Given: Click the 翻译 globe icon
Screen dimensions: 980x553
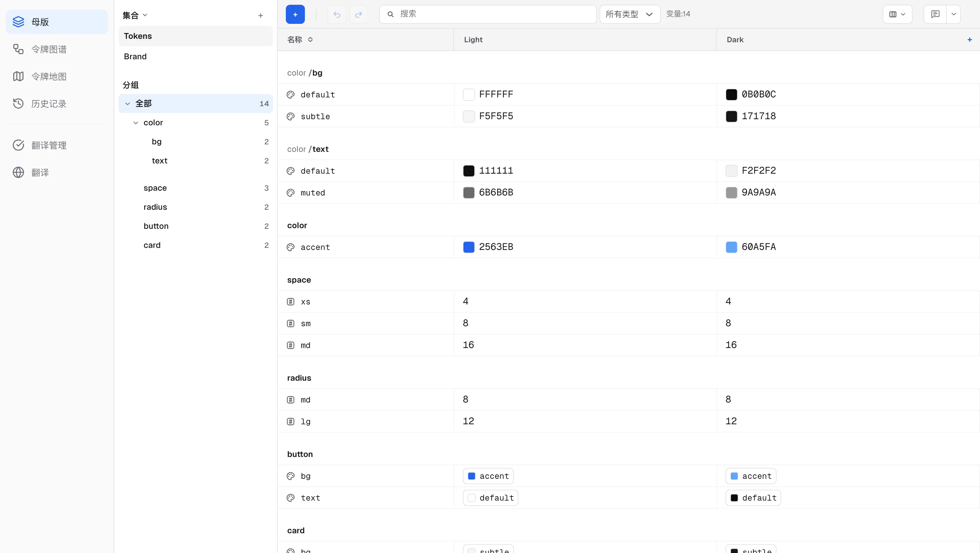Looking at the screenshot, I should pos(18,172).
